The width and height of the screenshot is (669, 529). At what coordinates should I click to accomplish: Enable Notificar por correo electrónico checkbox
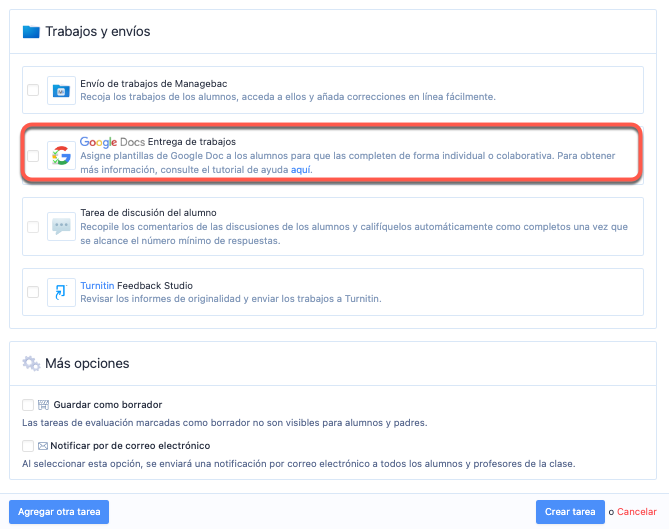28,445
